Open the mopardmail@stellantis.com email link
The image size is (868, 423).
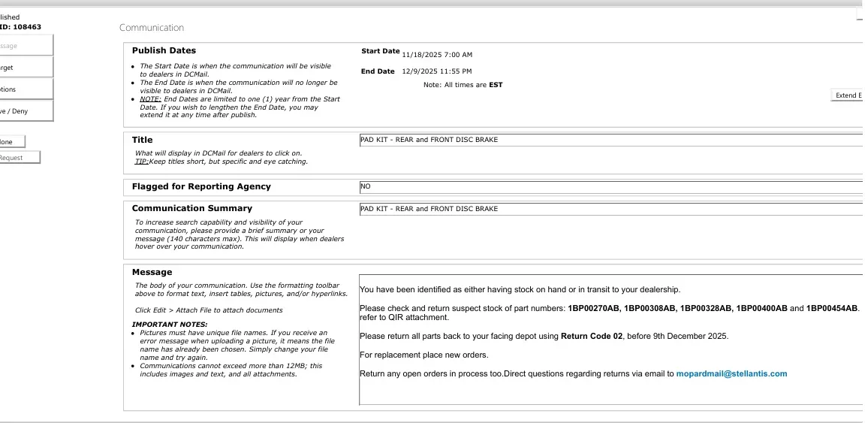click(x=731, y=373)
